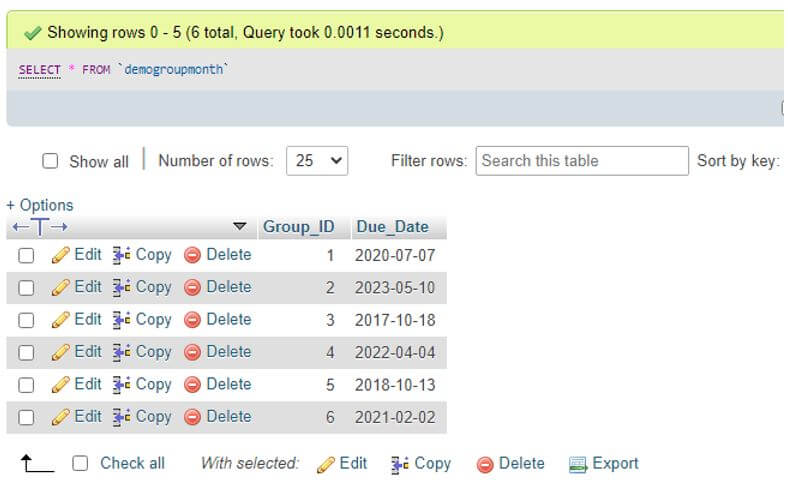Image resolution: width=788 pixels, height=484 pixels.
Task: Click the red Delete icon for Group_ID 3
Action: click(x=192, y=320)
